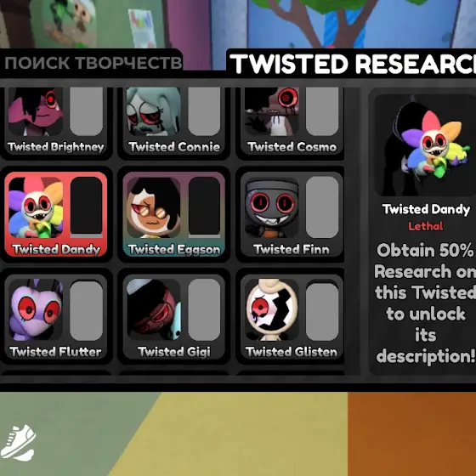476x476 pixels.
Task: Pick the Twisted Glisten portrait
Action: click(271, 309)
